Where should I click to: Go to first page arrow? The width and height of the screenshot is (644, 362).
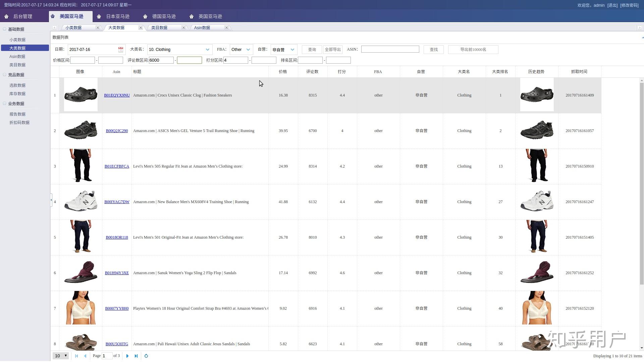(76, 356)
